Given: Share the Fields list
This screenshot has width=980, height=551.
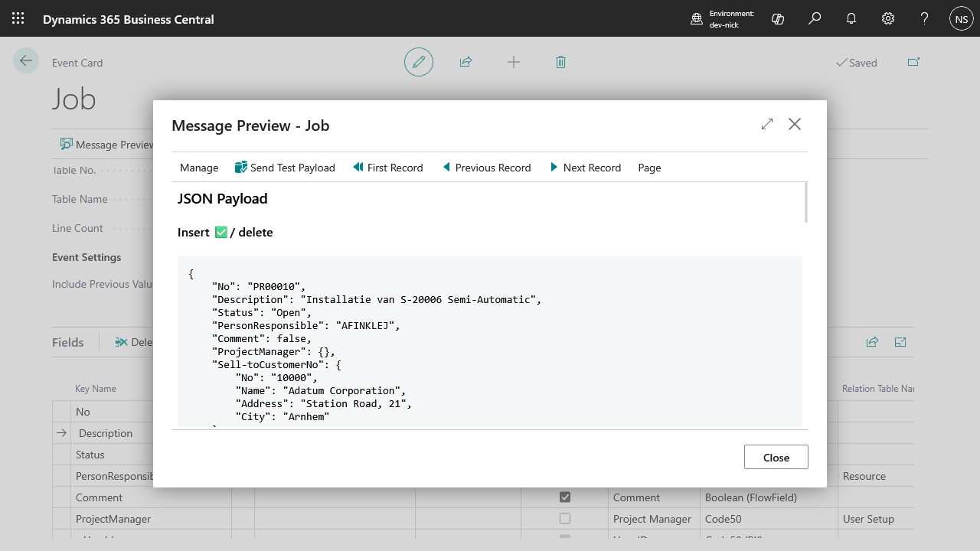Looking at the screenshot, I should (872, 342).
